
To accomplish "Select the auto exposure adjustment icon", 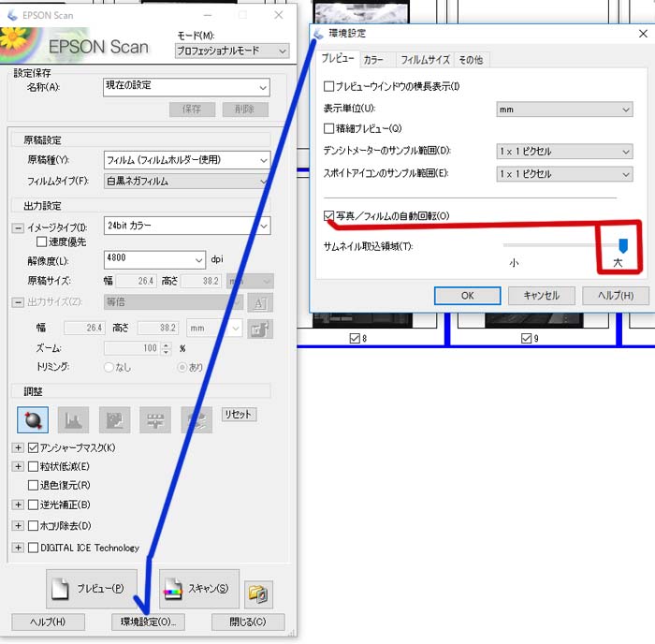I will (x=33, y=419).
